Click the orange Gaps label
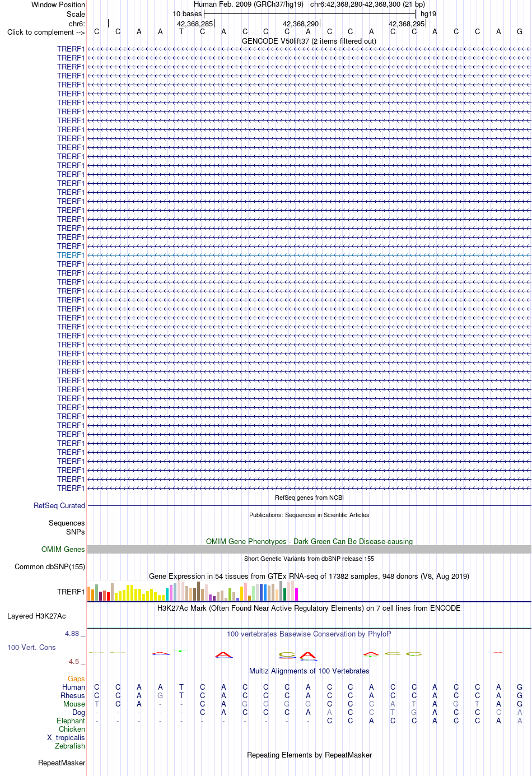 (76, 679)
